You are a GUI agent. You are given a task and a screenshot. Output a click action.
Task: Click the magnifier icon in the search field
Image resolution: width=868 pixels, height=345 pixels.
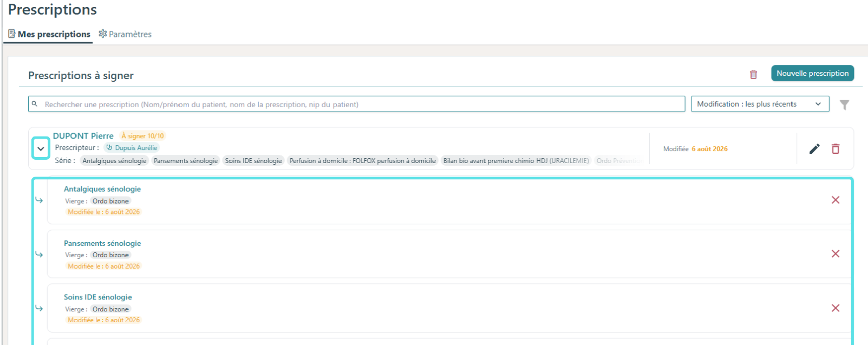tap(35, 104)
